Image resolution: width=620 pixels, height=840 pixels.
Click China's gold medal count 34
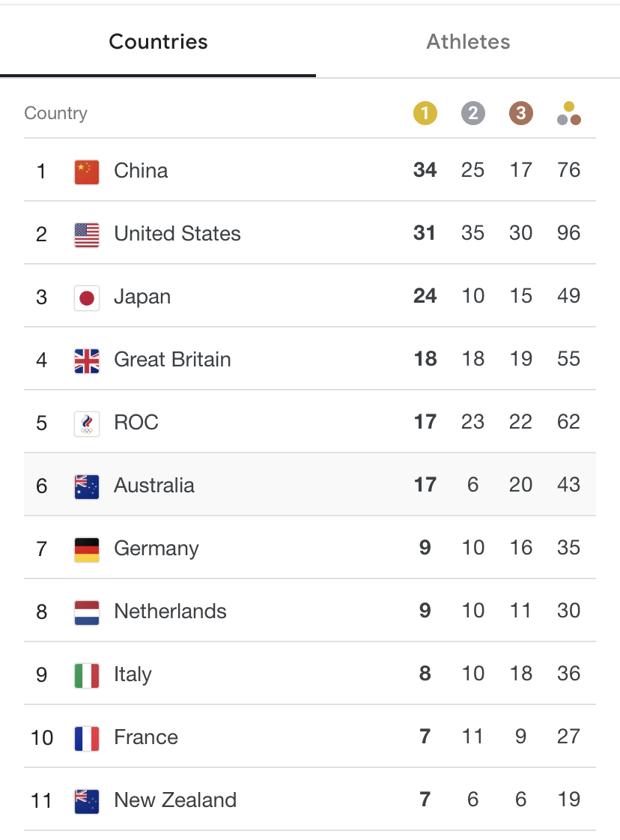(425, 170)
